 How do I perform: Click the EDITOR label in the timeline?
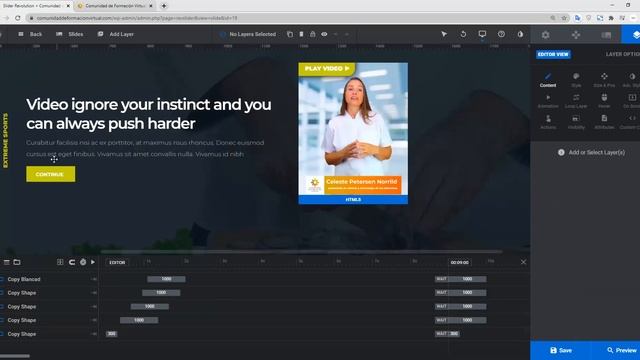coord(117,262)
